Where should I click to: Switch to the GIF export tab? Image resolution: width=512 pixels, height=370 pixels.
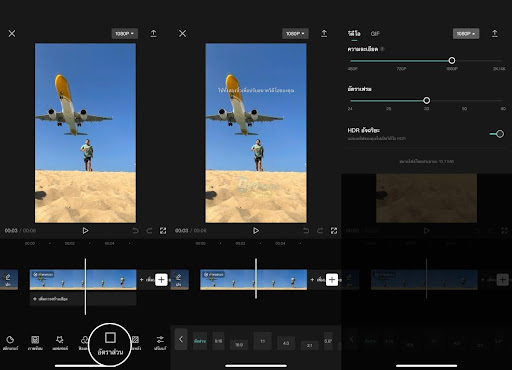[375, 33]
